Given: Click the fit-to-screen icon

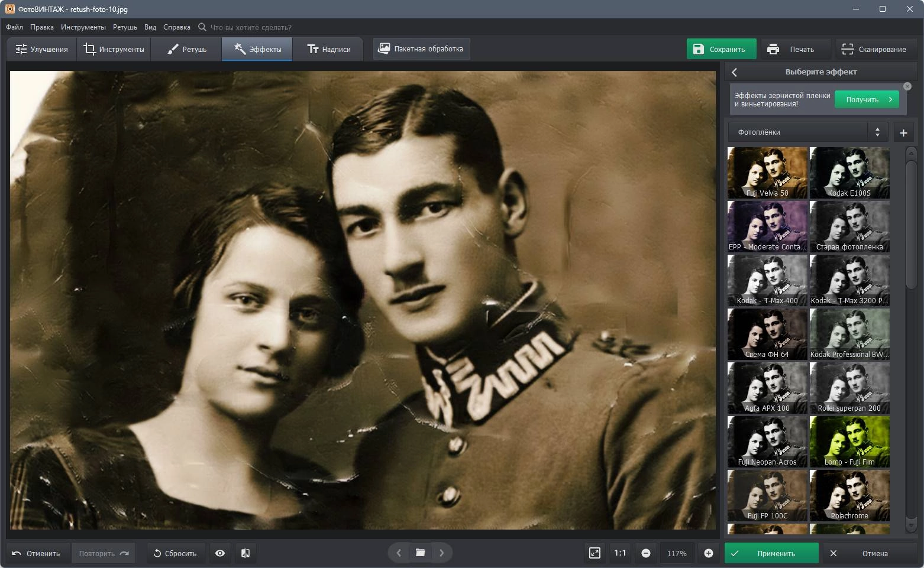Looking at the screenshot, I should coord(595,553).
